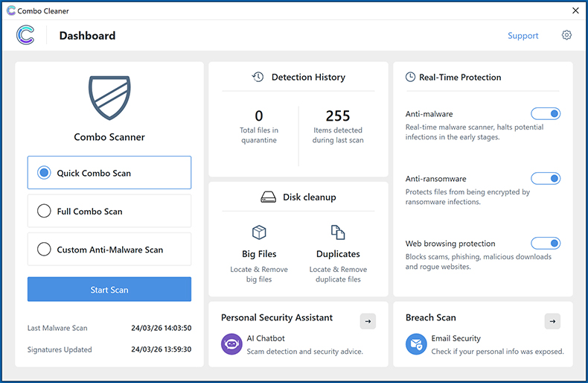
Task: Open the Big Files box icon
Action: (259, 232)
